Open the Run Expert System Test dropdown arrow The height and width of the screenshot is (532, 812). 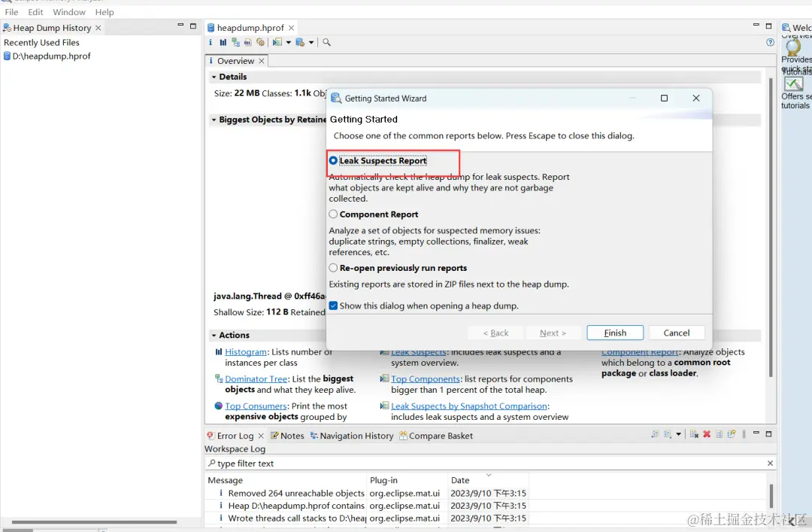tap(289, 43)
